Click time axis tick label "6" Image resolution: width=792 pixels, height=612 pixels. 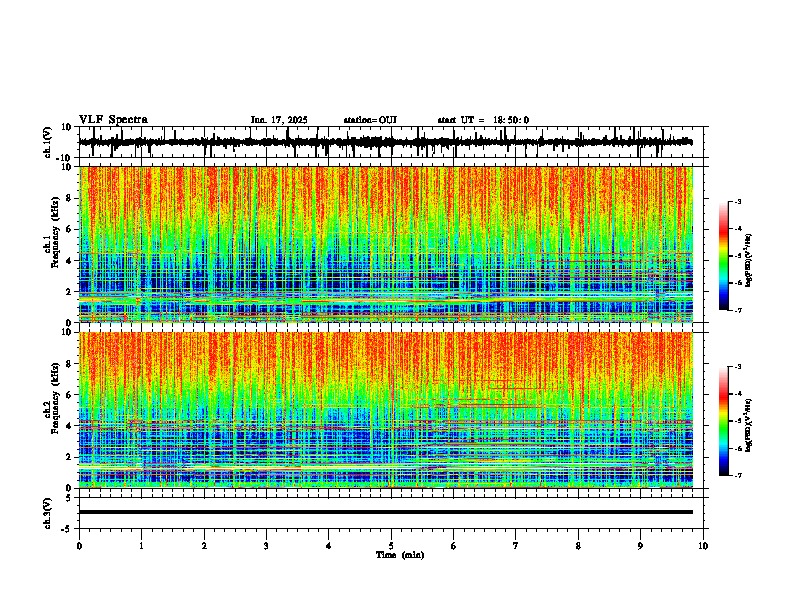click(x=454, y=546)
